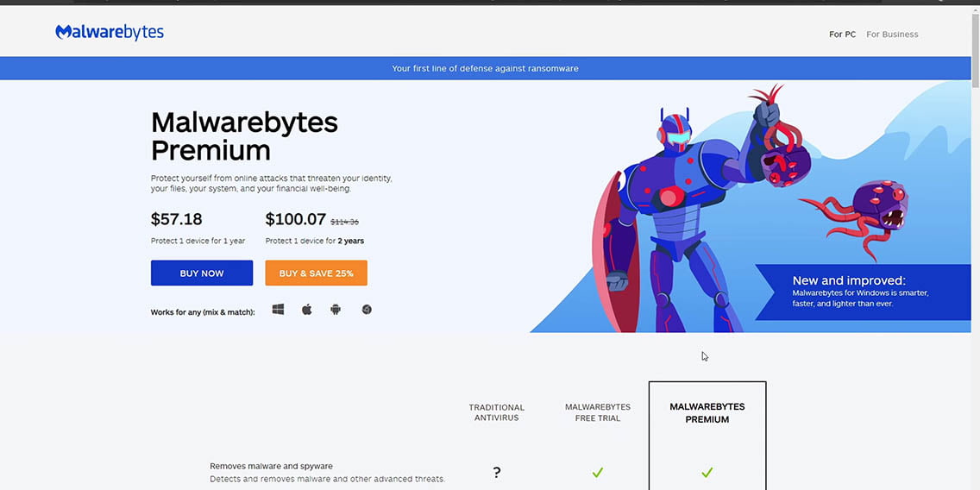This screenshot has height=490, width=980.
Task: Select the Apple platform icon
Action: [306, 310]
